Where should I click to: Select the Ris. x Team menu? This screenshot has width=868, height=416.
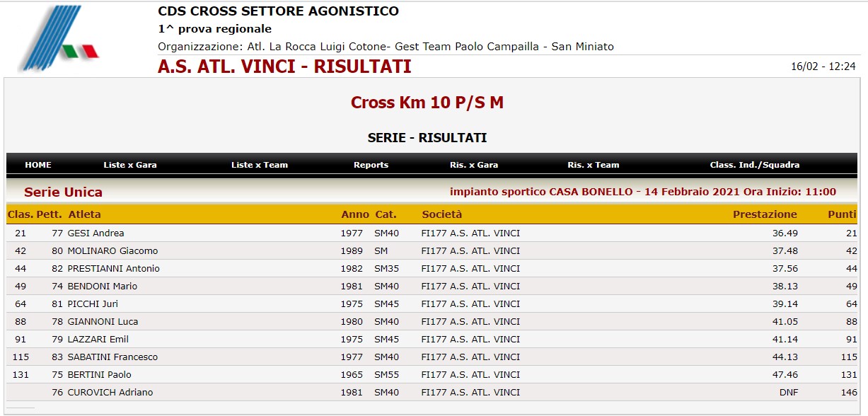[x=594, y=165]
